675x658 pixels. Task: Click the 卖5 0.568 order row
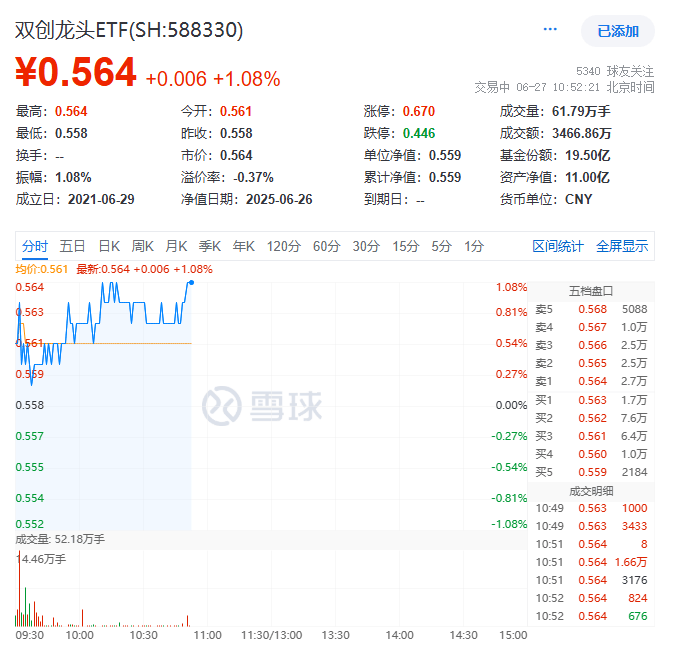pos(591,309)
